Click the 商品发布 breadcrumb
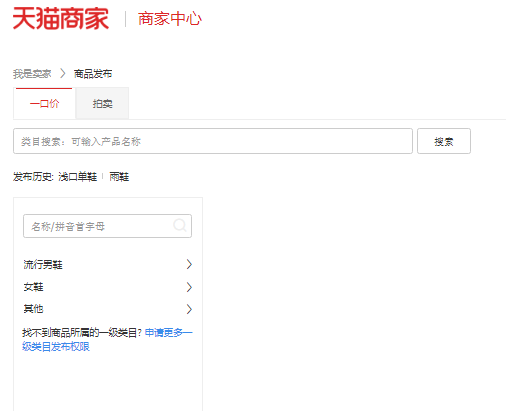This screenshot has height=411, width=513. [93, 74]
